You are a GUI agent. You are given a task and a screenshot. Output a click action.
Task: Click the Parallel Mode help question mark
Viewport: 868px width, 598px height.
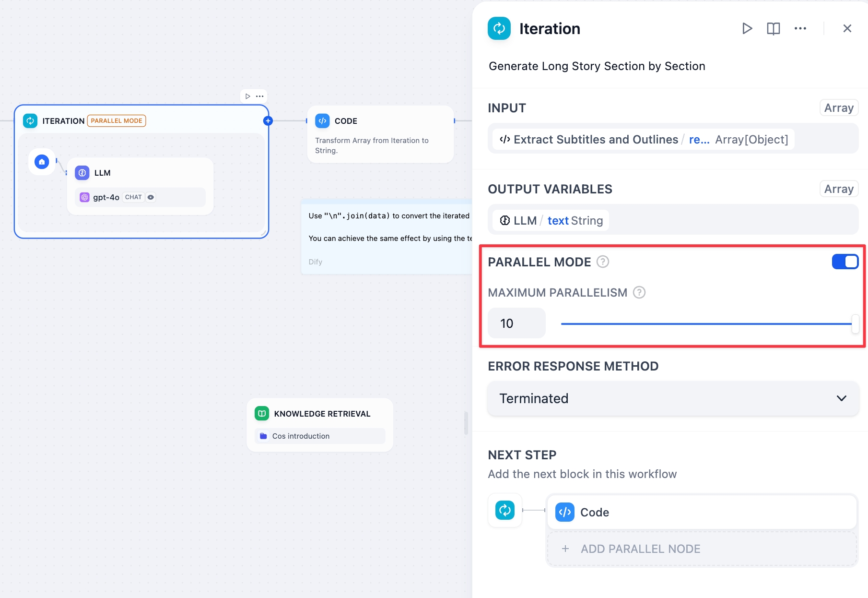click(x=602, y=262)
